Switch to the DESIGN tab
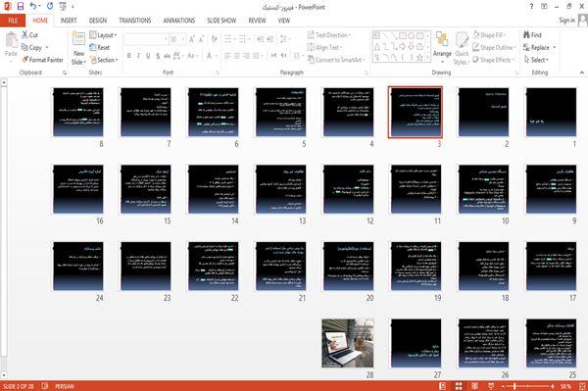The image size is (588, 391). click(x=98, y=21)
